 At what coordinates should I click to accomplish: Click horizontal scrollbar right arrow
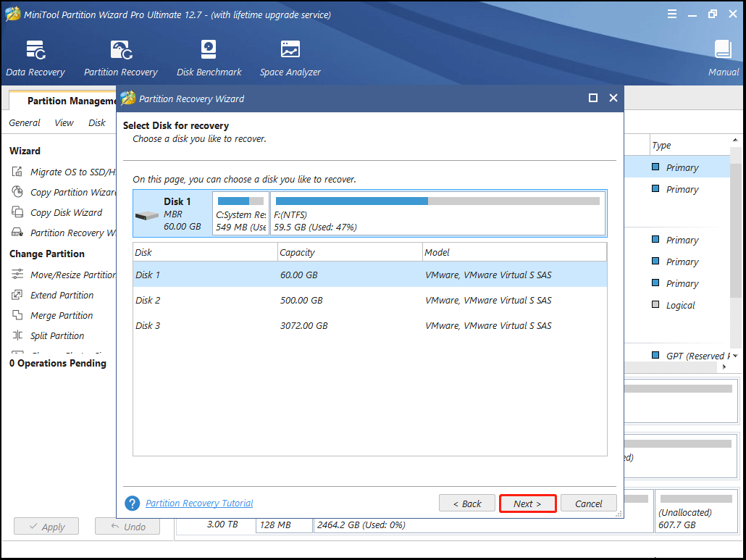click(724, 367)
